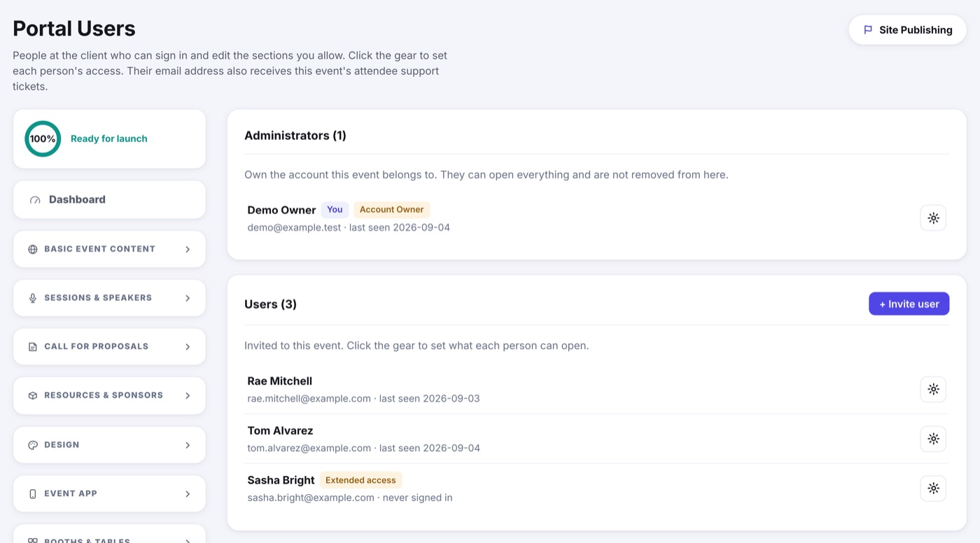Image resolution: width=980 pixels, height=543 pixels.
Task: Click the Users (3) heading
Action: (270, 304)
